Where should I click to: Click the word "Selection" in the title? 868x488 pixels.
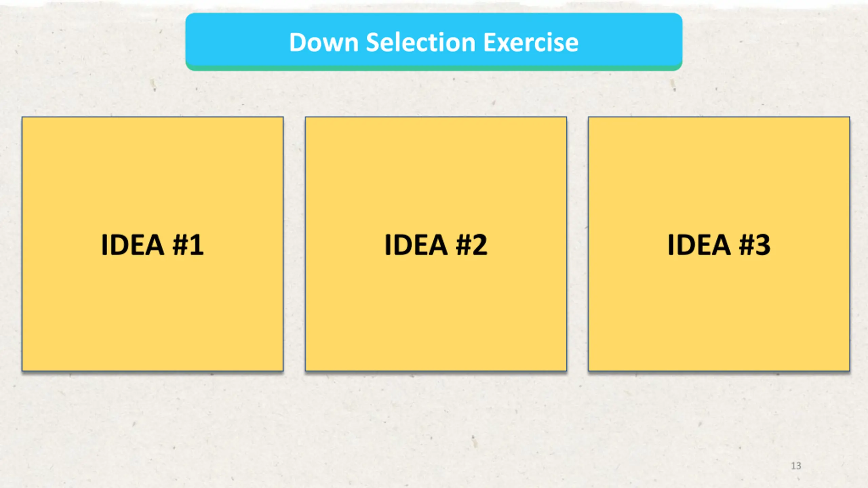[420, 42]
